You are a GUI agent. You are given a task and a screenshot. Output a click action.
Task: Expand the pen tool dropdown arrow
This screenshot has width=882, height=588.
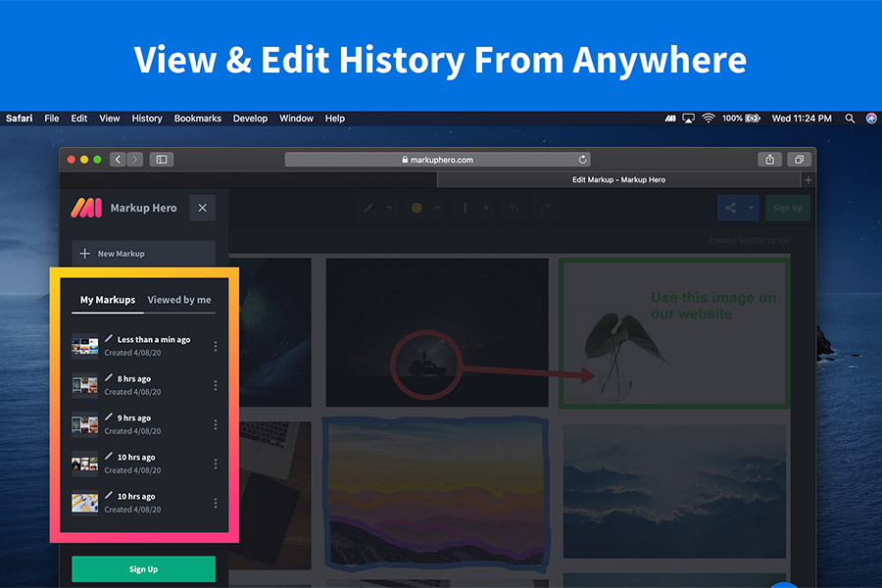[389, 208]
